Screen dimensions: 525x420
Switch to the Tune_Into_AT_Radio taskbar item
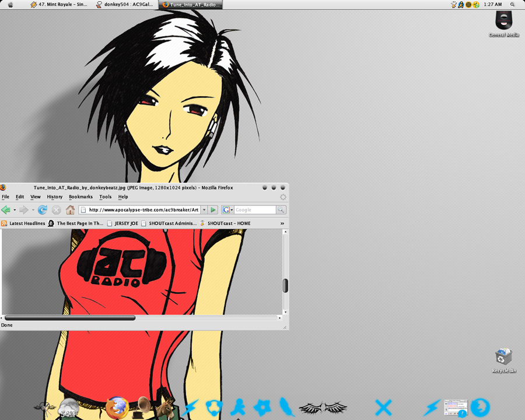pos(191,5)
